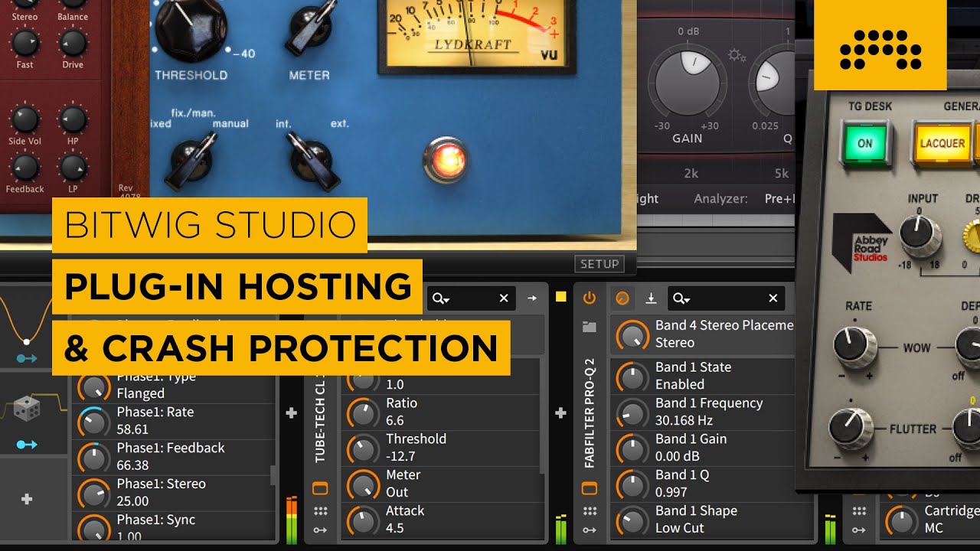980x551 pixels.
Task: Click the yellow square between the devices
Action: (x=561, y=297)
